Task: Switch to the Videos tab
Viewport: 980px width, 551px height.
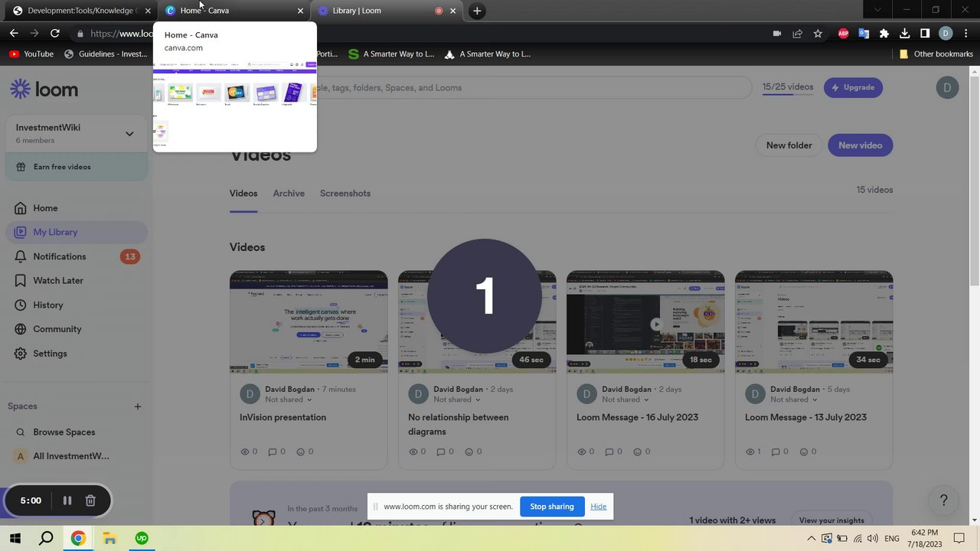Action: [243, 194]
